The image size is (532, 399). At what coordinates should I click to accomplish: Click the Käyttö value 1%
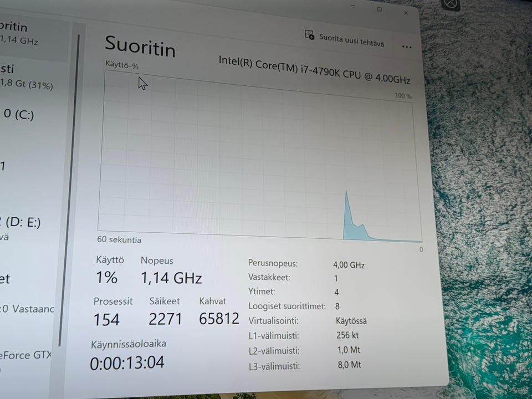(106, 277)
